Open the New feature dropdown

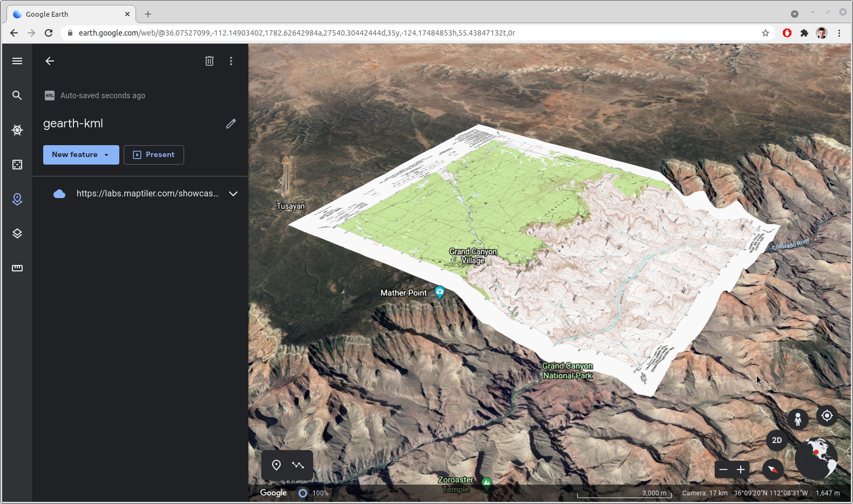click(x=81, y=155)
